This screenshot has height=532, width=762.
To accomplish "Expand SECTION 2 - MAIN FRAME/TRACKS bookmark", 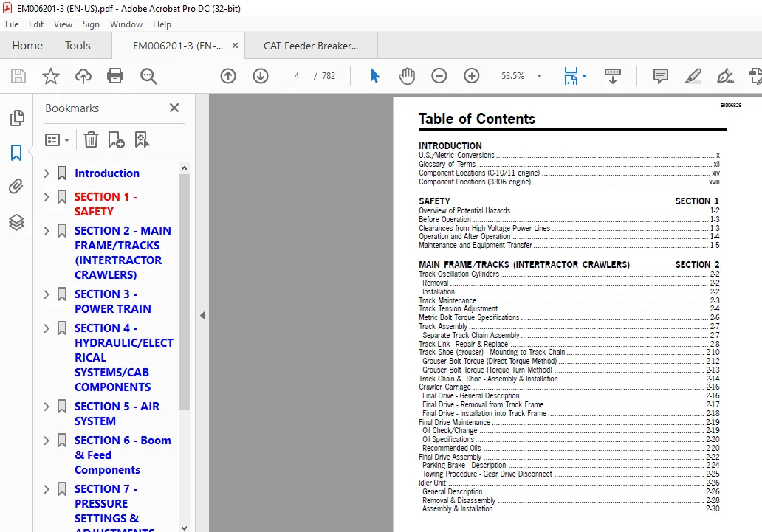I will point(47,231).
